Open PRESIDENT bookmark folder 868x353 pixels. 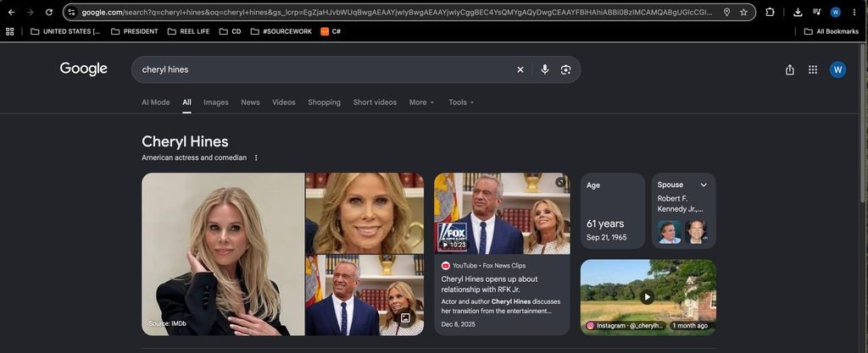click(135, 31)
